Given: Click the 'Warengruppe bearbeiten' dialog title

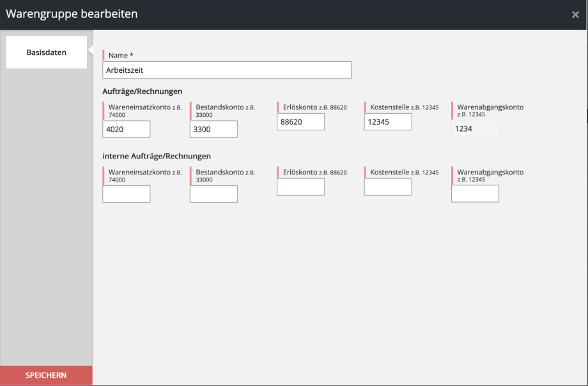Looking at the screenshot, I should click(x=72, y=14).
